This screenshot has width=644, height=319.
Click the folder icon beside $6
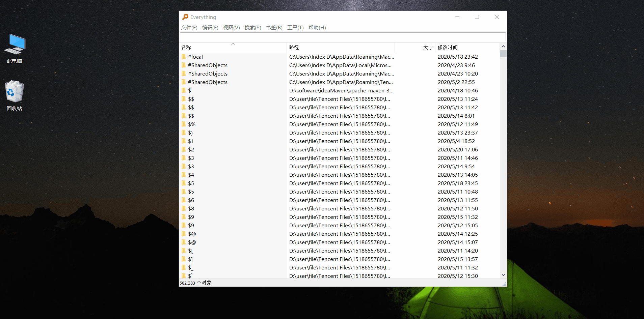coord(184,200)
